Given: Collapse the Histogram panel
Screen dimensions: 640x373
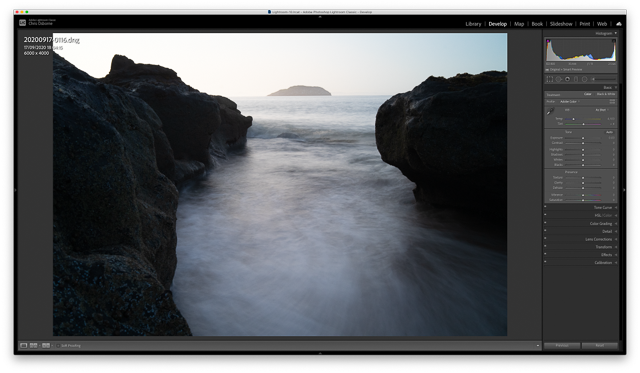Looking at the screenshot, I should tap(616, 33).
